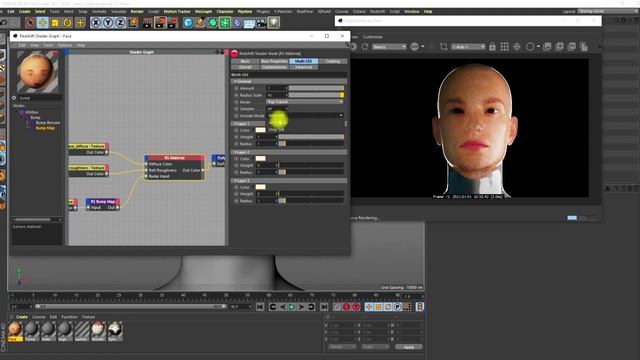This screenshot has height=360, width=640.
Task: Click the refresh icon in Redshift RenderView
Action: (x=365, y=47)
